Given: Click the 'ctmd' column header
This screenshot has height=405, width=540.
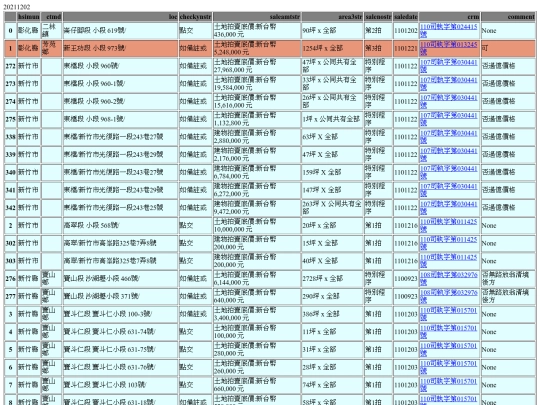Looking at the screenshot, I should pos(52,17).
